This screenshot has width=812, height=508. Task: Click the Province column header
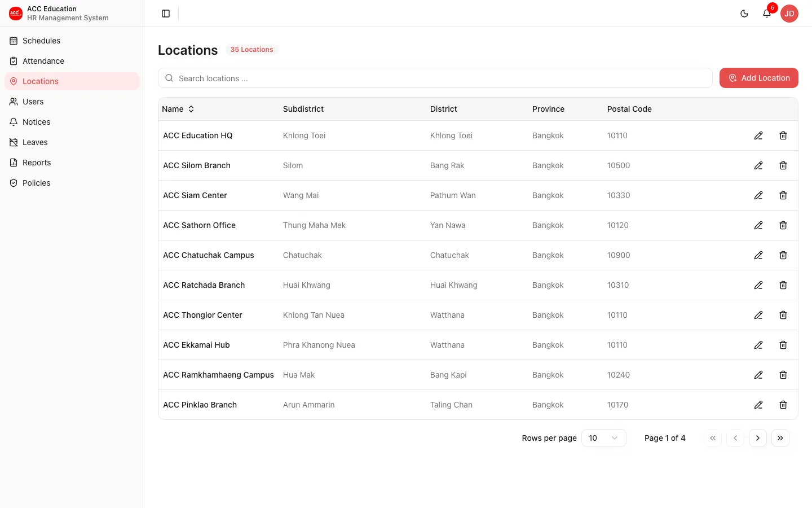click(548, 109)
